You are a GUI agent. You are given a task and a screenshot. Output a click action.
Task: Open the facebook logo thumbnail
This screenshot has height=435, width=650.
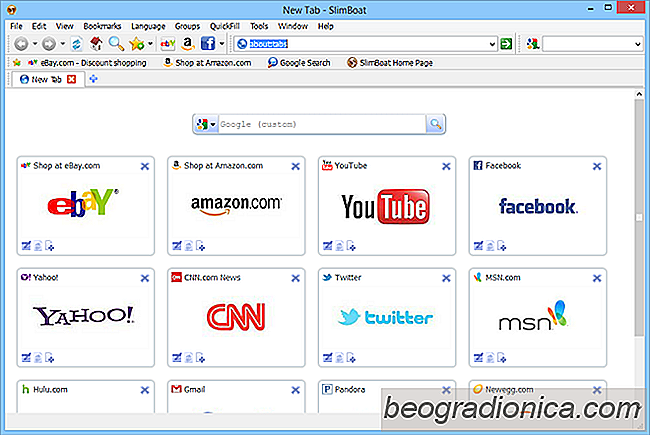coord(538,206)
